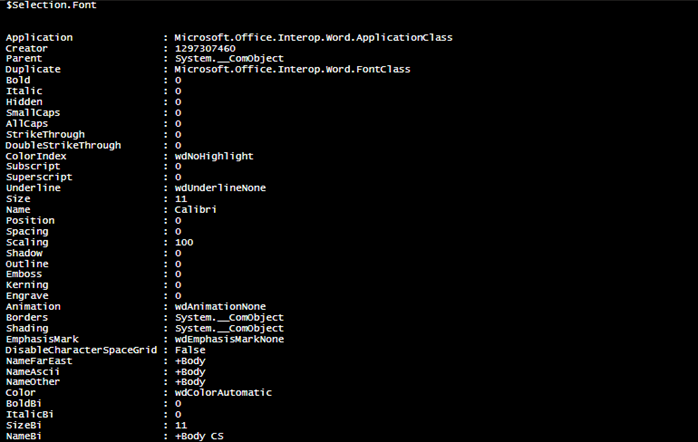This screenshot has width=698, height=442.
Task: Click the Microsoft.Office.Interop.Word.ApplicationClass value
Action: pos(313,38)
